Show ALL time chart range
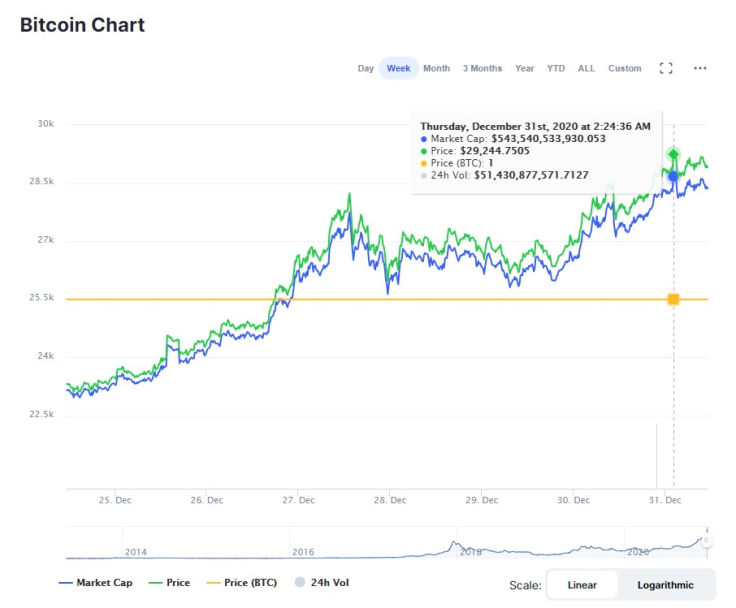Viewport: 736px width, 608px height. coord(586,68)
